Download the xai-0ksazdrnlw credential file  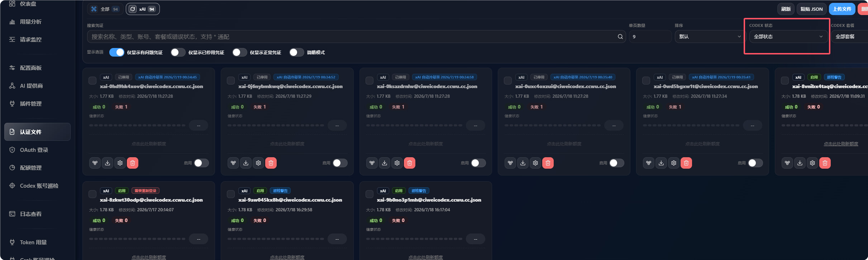pos(385,163)
